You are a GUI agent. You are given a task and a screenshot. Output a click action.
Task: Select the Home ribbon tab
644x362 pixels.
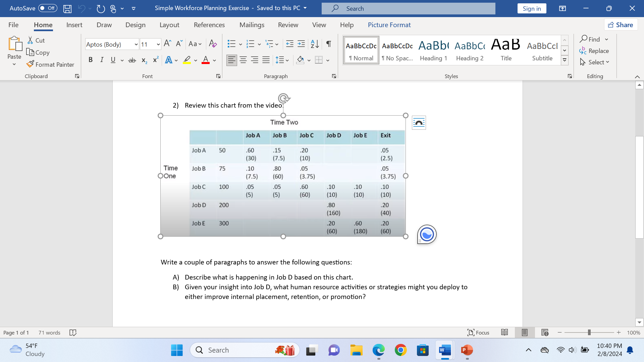point(43,25)
